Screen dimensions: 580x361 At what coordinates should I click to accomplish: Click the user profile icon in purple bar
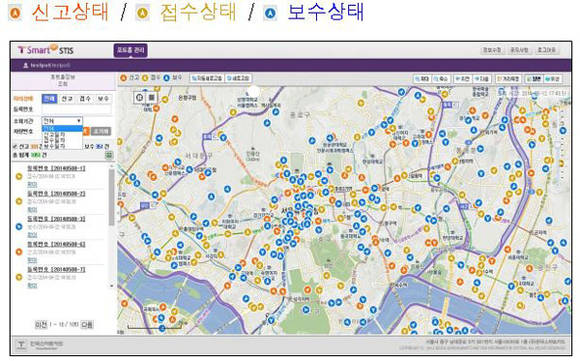click(26, 65)
